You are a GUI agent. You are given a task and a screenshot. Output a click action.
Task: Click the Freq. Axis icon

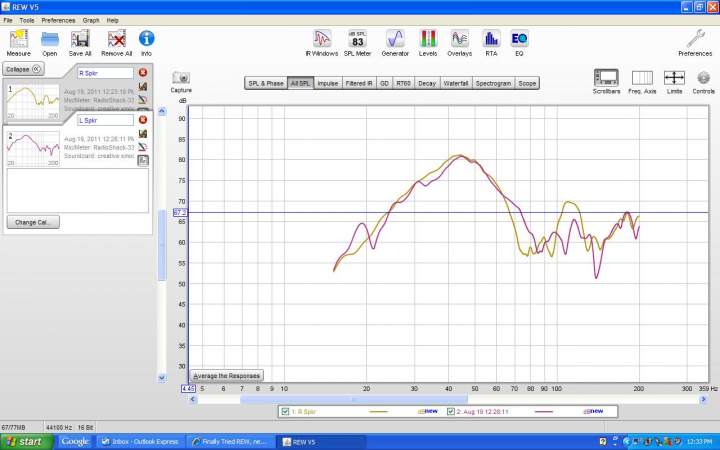[x=642, y=82]
